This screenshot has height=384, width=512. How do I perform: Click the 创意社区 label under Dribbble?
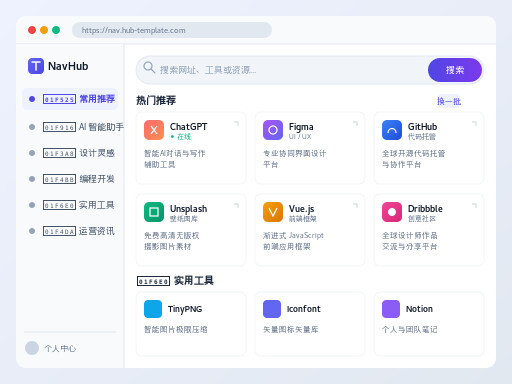pyautogui.click(x=422, y=219)
